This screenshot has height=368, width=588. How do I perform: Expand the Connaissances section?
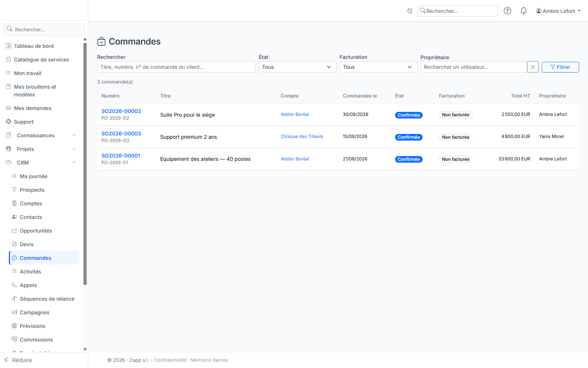click(x=41, y=135)
